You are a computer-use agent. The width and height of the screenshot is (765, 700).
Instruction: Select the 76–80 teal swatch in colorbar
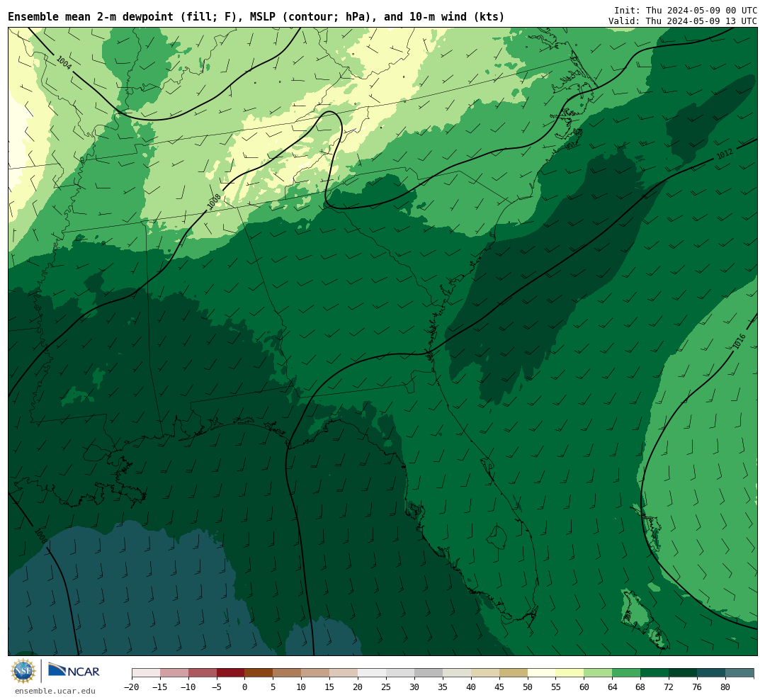tap(711, 673)
